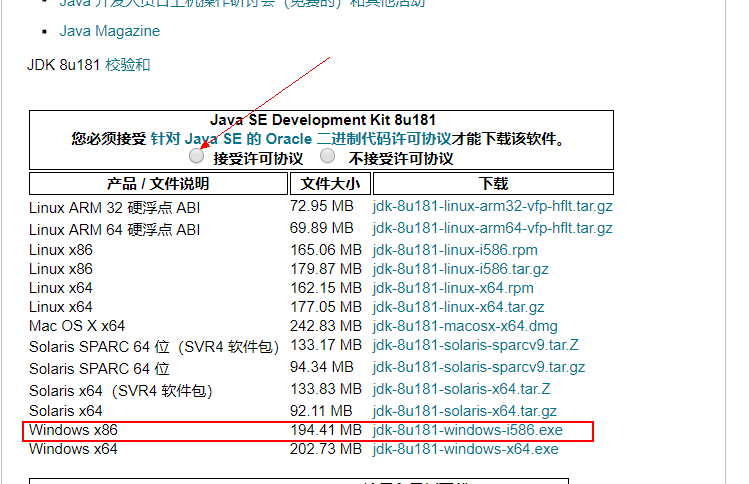Click the 92.11 MB file size
Screen dimensions: 749x484
tap(321, 411)
